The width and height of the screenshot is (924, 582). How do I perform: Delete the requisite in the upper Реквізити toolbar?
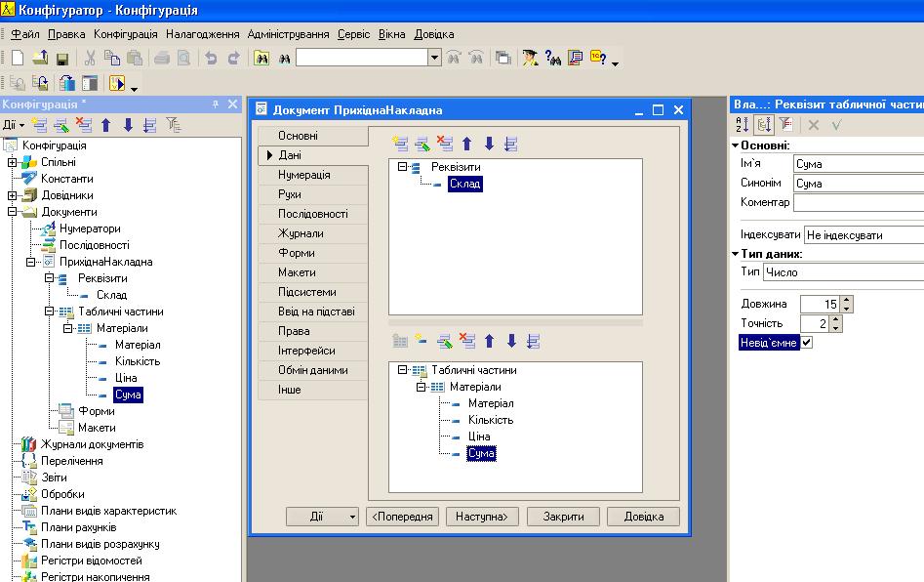coord(444,144)
